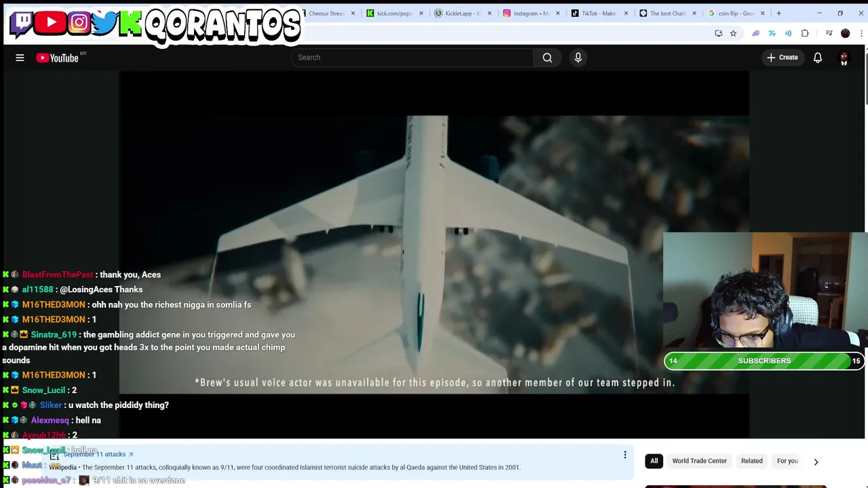Image resolution: width=868 pixels, height=488 pixels.
Task: Select the 'All' filter chip
Action: click(654, 461)
